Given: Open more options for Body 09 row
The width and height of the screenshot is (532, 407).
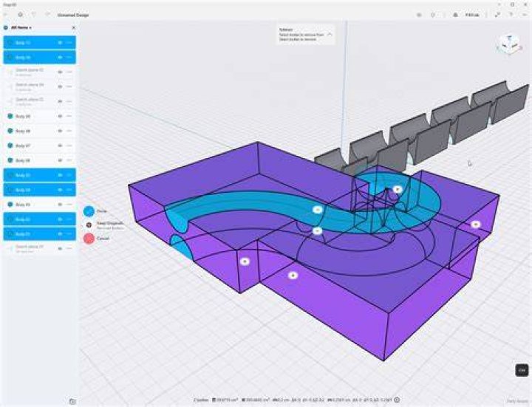Looking at the screenshot, I should point(69,116).
